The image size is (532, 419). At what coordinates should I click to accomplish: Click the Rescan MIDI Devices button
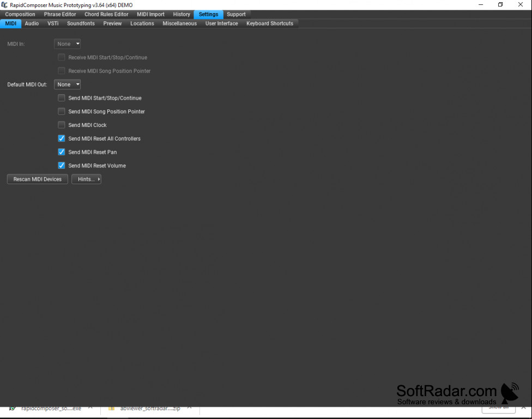37,179
